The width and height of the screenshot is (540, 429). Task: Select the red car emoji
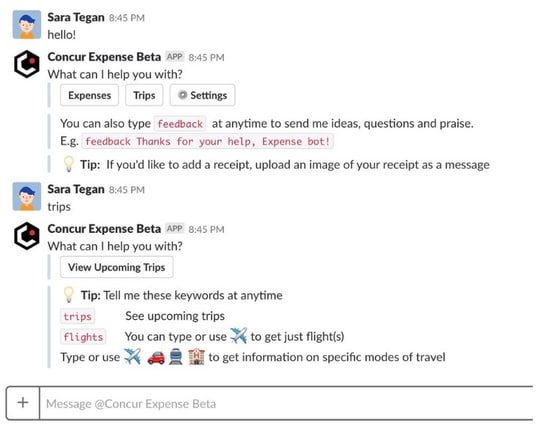pos(156,357)
